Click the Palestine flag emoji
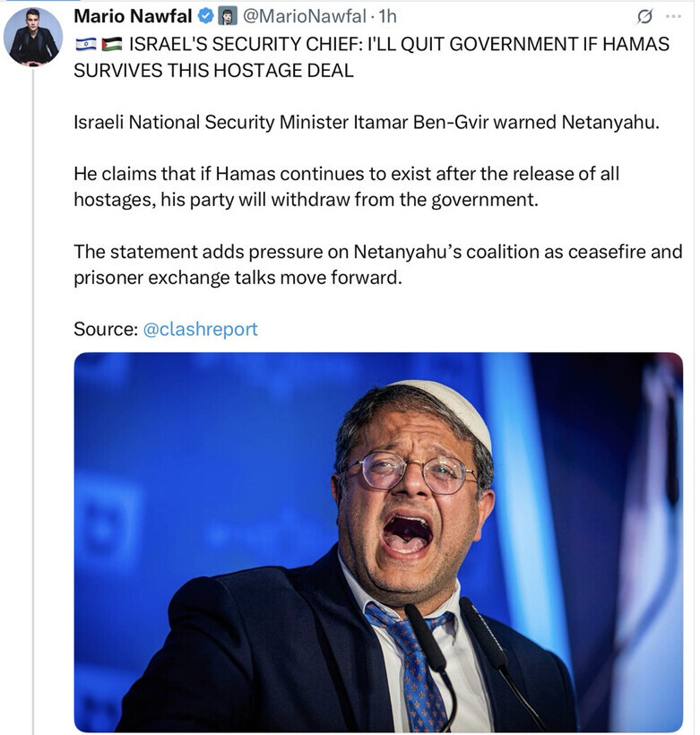 (x=111, y=44)
